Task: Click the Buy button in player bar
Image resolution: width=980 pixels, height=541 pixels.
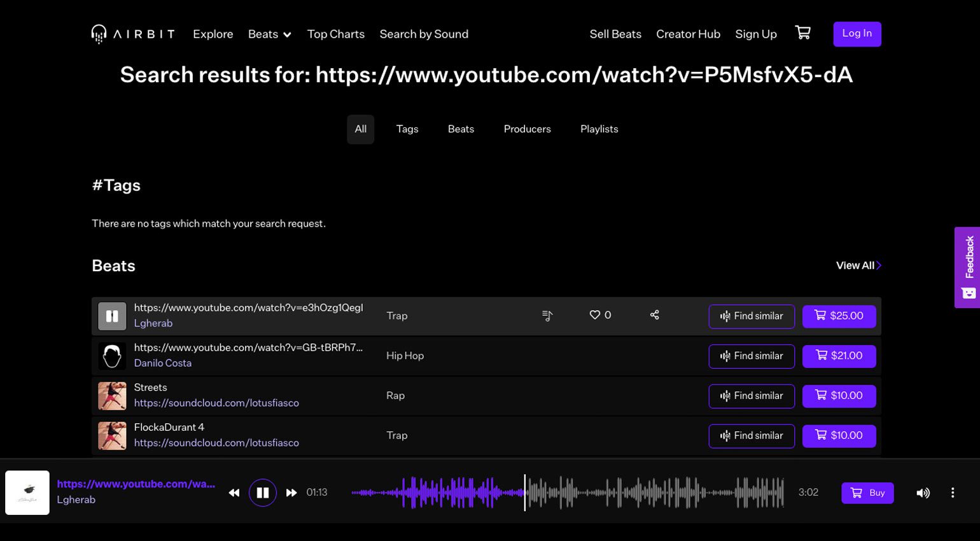Action: point(867,493)
